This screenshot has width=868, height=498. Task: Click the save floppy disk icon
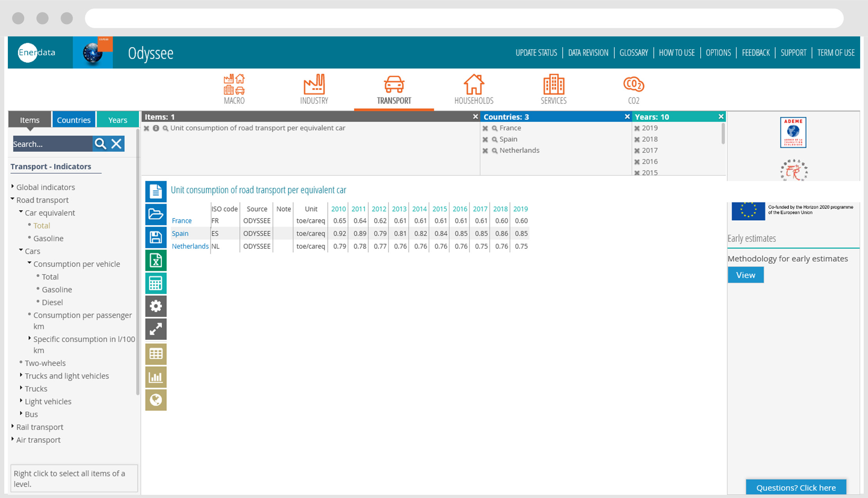tap(156, 237)
